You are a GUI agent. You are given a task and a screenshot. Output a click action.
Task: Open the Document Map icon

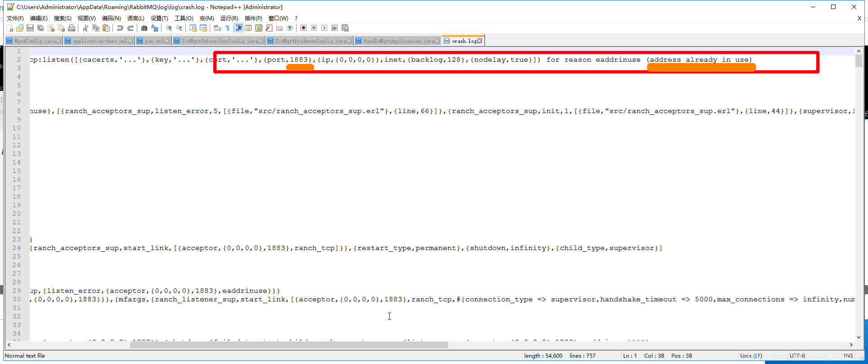[259, 28]
